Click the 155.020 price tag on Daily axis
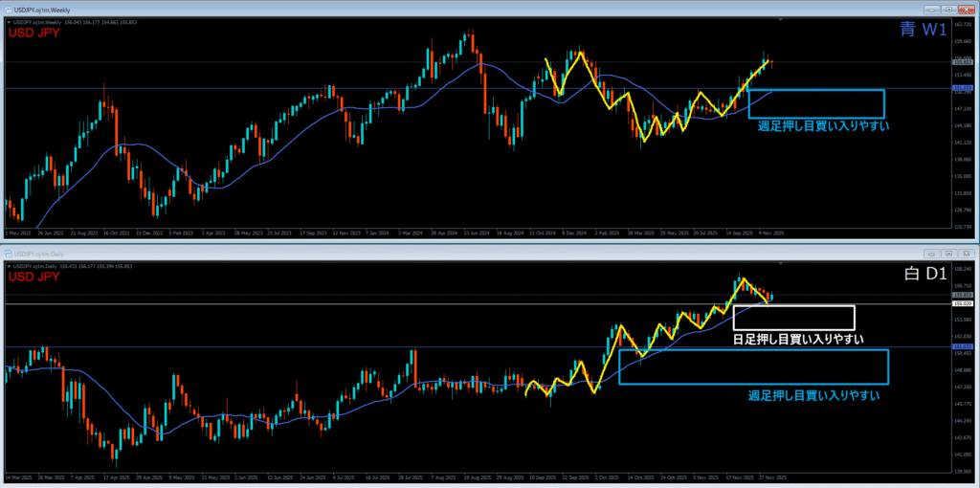980x488 pixels. click(x=962, y=303)
